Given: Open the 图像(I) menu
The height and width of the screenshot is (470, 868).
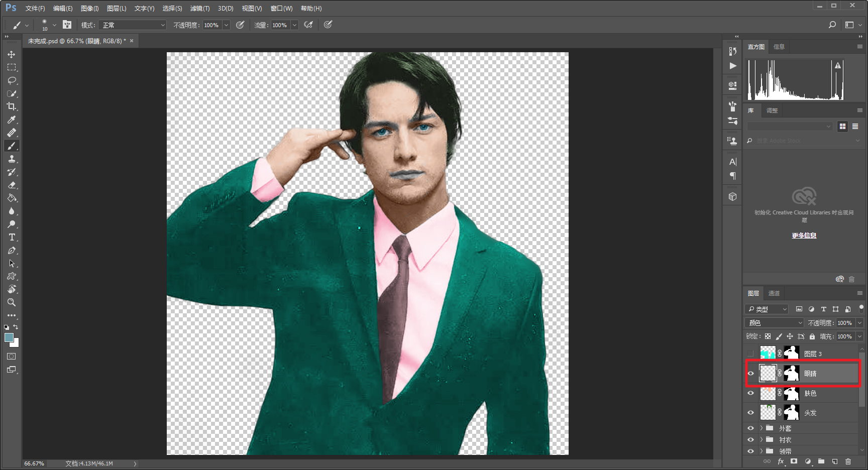Looking at the screenshot, I should click(90, 9).
